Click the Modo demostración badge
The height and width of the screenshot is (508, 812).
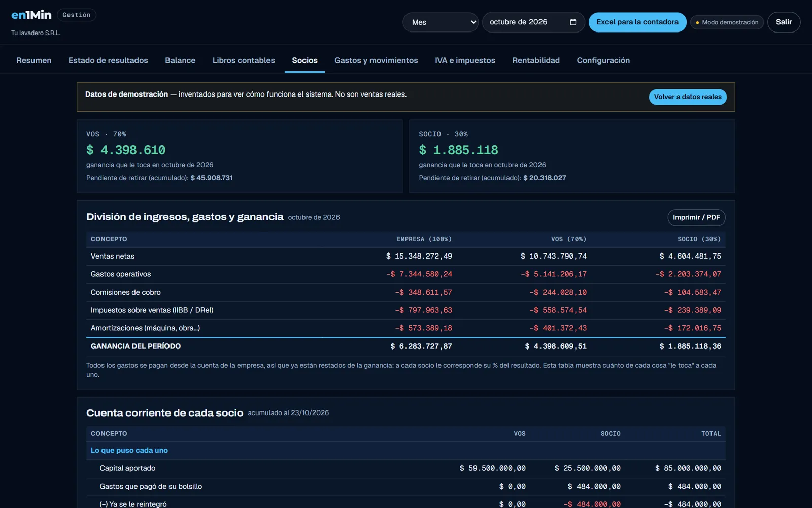pyautogui.click(x=727, y=22)
